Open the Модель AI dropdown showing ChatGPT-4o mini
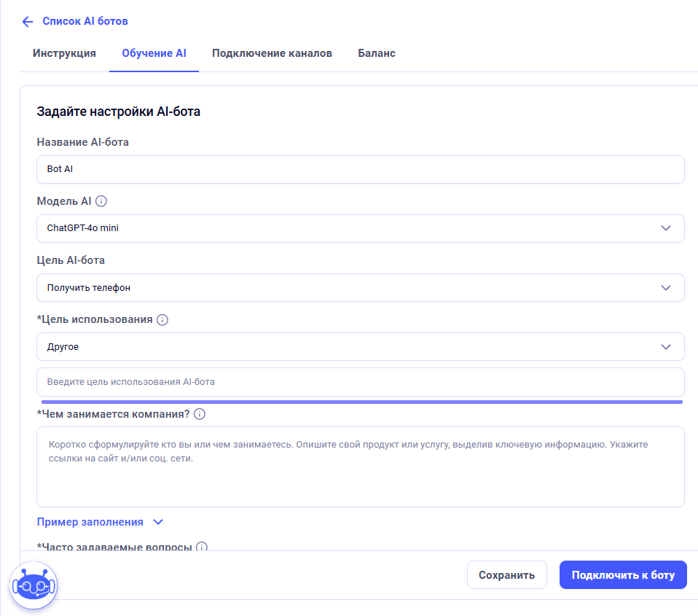The image size is (698, 616). point(360,228)
